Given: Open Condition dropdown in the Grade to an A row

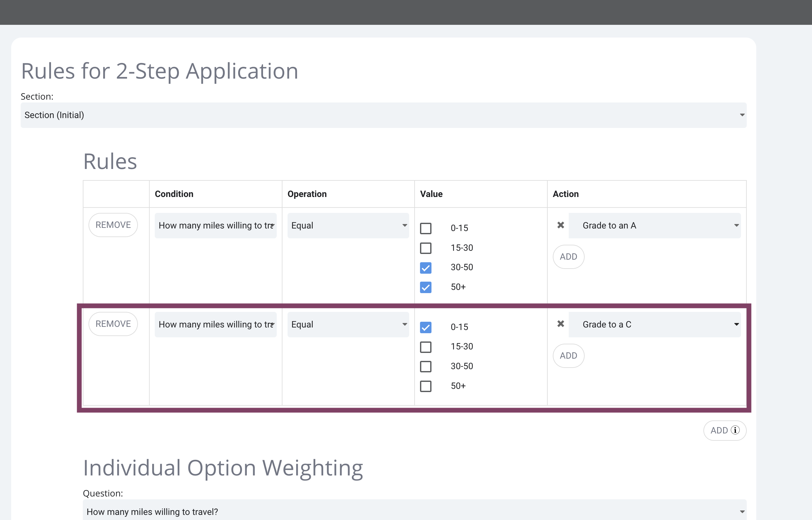Looking at the screenshot, I should [x=216, y=226].
